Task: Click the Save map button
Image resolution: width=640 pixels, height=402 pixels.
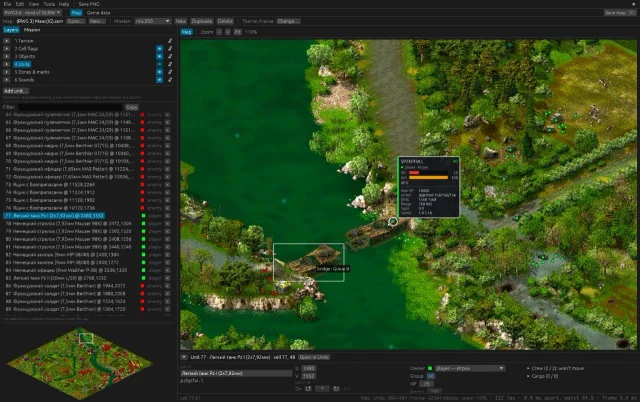Action: point(620,13)
